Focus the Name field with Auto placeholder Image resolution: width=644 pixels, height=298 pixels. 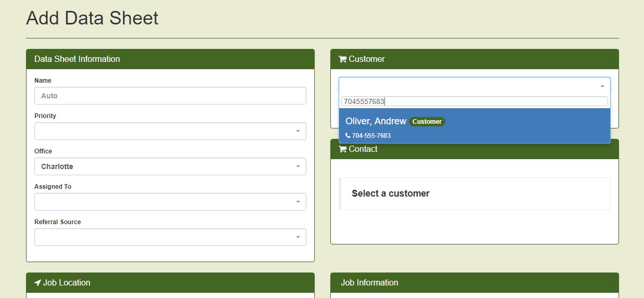coord(170,96)
